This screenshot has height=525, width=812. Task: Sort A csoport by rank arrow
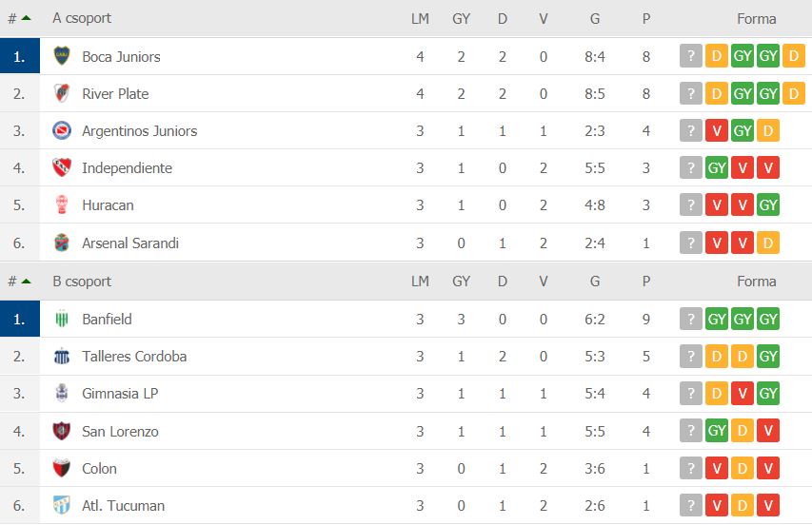pos(26,18)
